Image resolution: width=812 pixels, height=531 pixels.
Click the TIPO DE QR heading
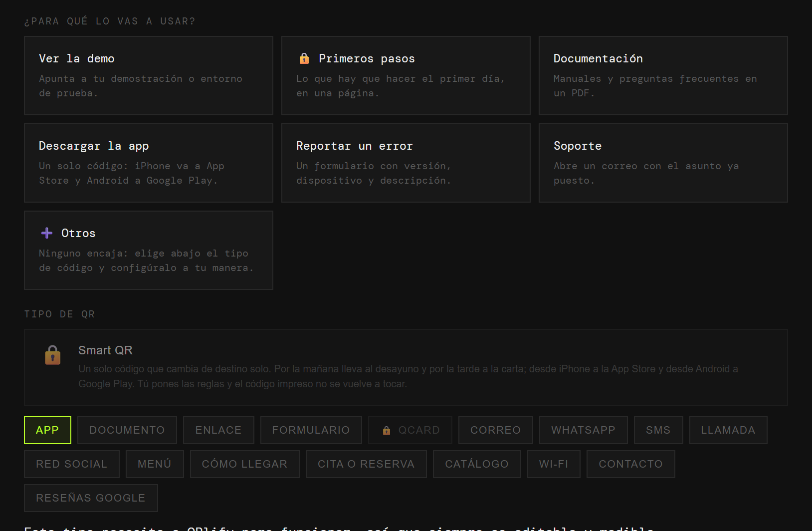pos(59,314)
